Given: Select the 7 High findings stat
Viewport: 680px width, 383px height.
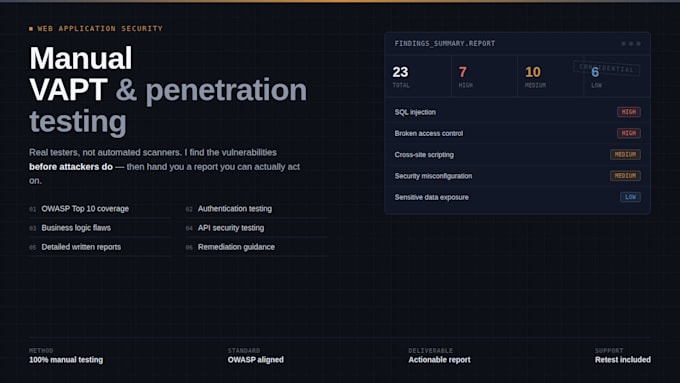Looking at the screenshot, I should (484, 76).
